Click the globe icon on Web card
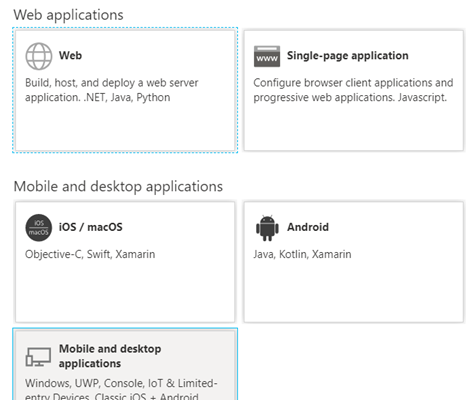473x400 pixels. [x=39, y=56]
